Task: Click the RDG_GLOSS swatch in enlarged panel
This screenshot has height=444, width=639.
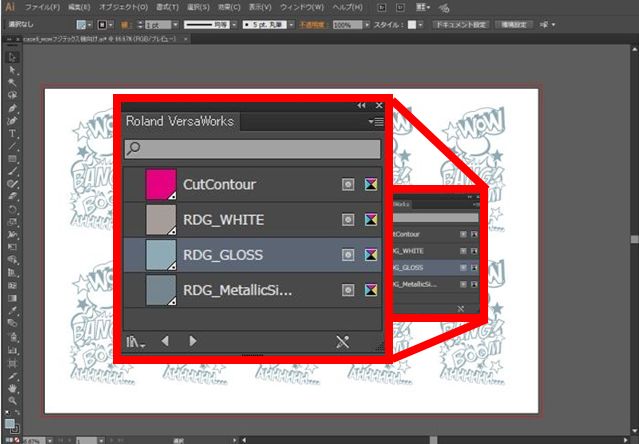Action: [161, 255]
